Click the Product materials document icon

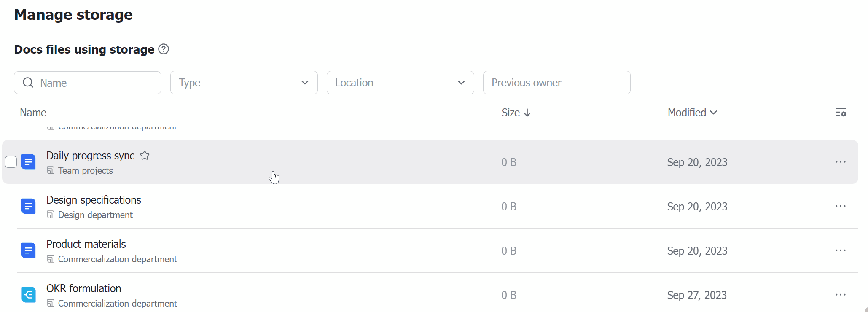click(29, 250)
